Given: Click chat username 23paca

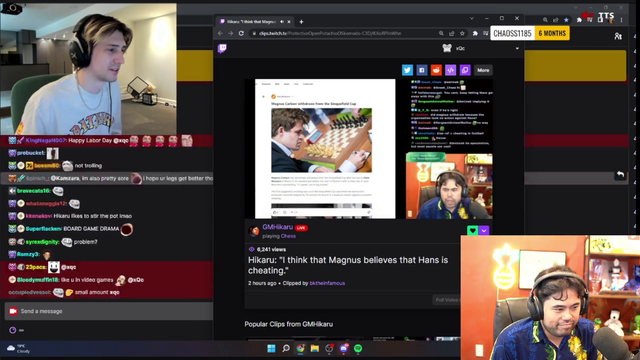Looking at the screenshot, I should point(36,267).
